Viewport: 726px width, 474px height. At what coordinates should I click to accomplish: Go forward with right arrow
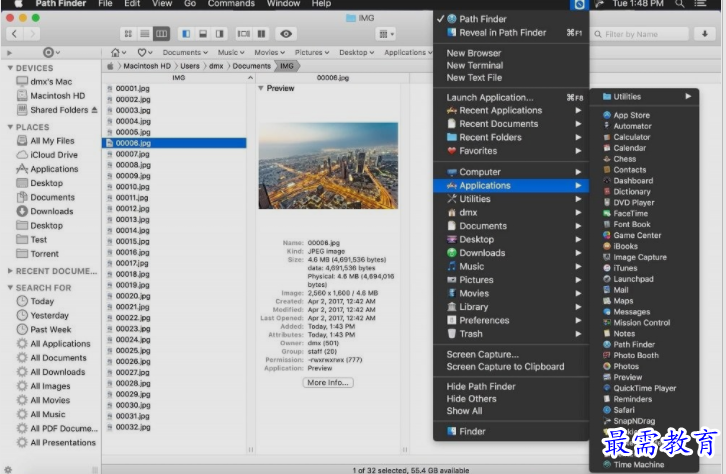click(31, 34)
